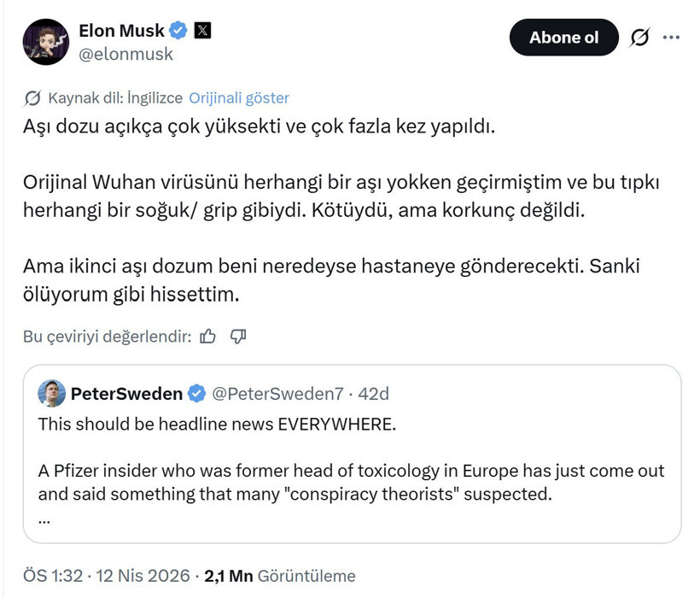Open the three-dot more options menu
This screenshot has height=598, width=700.
[x=672, y=38]
